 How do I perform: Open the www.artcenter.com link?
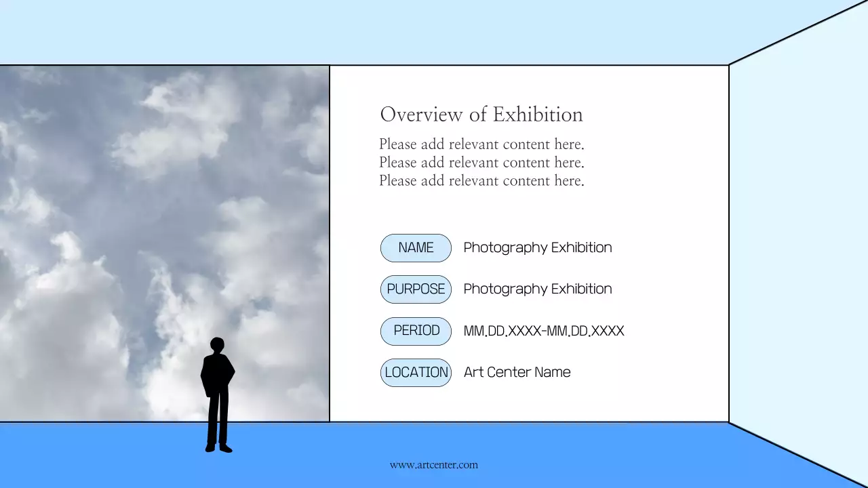pos(433,465)
